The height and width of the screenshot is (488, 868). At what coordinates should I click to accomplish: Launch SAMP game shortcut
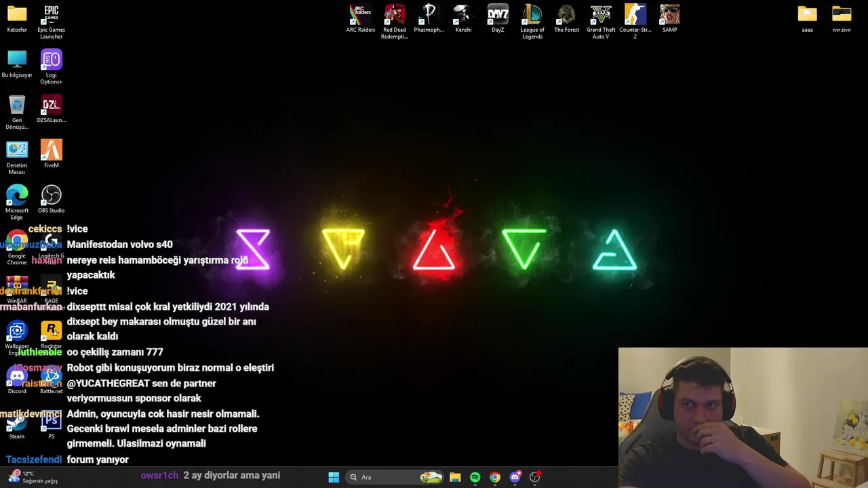point(670,18)
